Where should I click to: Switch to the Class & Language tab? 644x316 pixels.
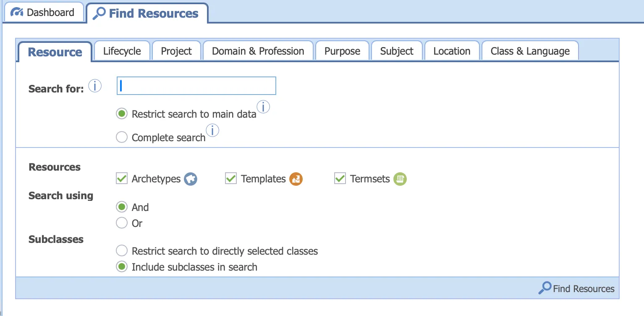click(x=530, y=51)
